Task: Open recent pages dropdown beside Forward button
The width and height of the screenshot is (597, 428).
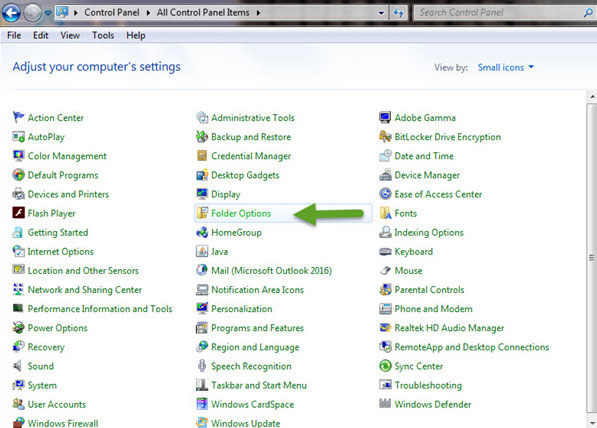Action: pyautogui.click(x=48, y=13)
